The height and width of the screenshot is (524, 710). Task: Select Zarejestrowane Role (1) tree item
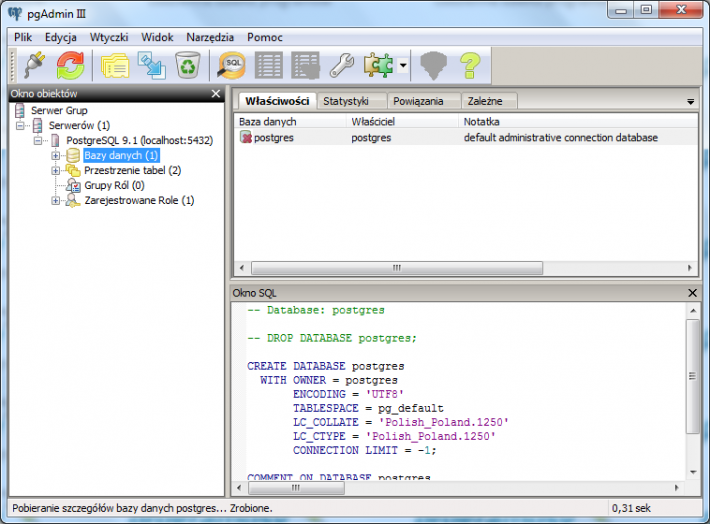pos(139,200)
